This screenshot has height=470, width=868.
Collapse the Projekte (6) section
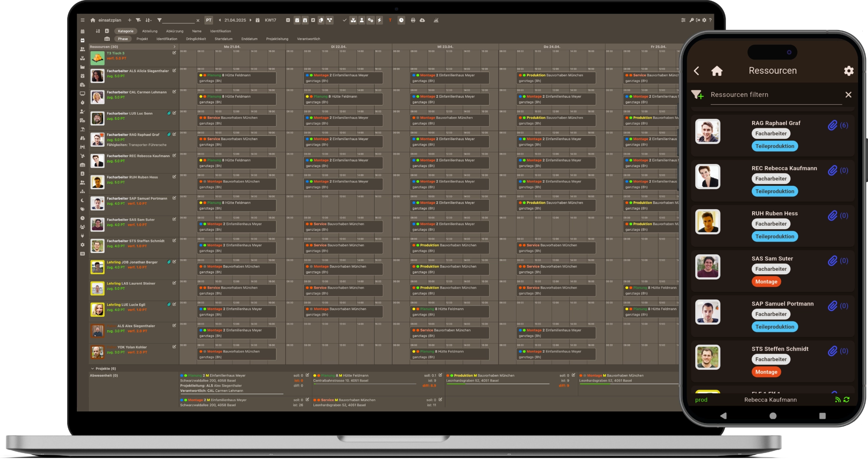pyautogui.click(x=92, y=368)
